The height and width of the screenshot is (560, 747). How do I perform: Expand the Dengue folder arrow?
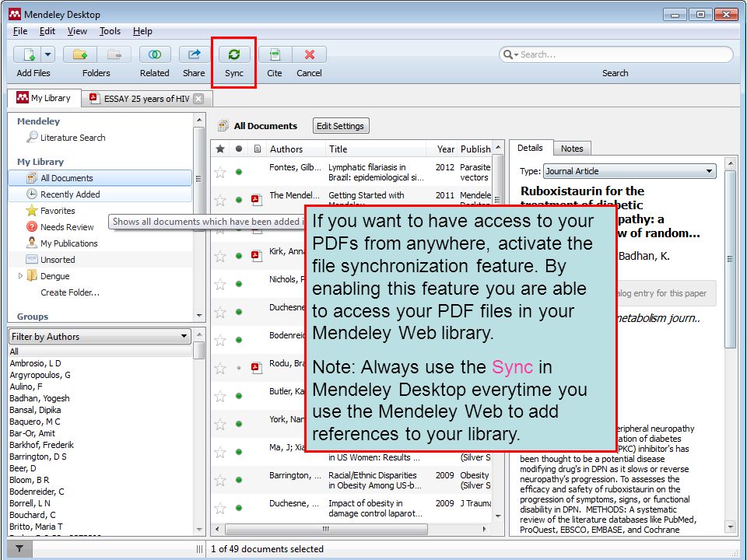[x=20, y=275]
